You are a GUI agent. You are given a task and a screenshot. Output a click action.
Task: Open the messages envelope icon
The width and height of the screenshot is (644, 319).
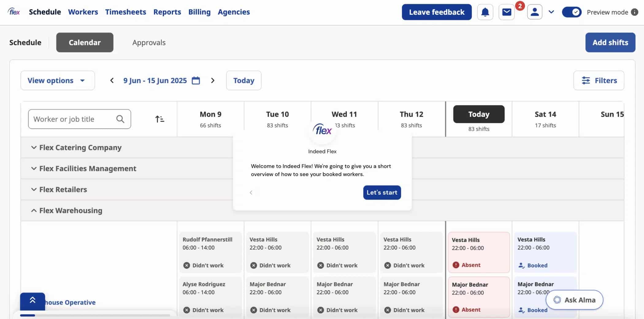tap(507, 12)
